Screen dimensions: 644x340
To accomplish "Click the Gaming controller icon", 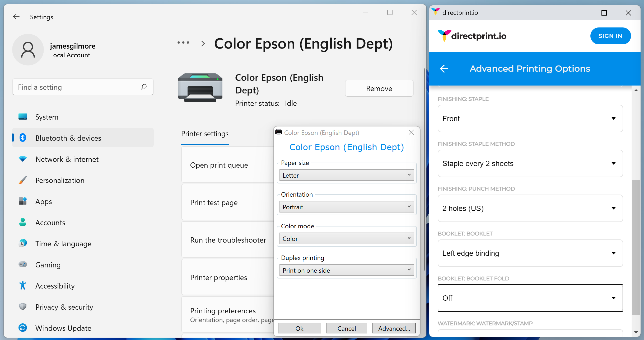I will pos(23,264).
